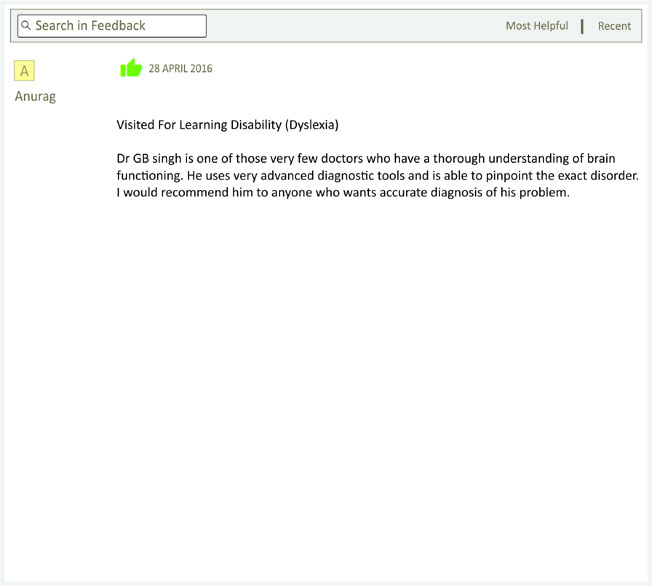Sort feedback by Most Helpful
The width and height of the screenshot is (652, 586).
pyautogui.click(x=537, y=26)
